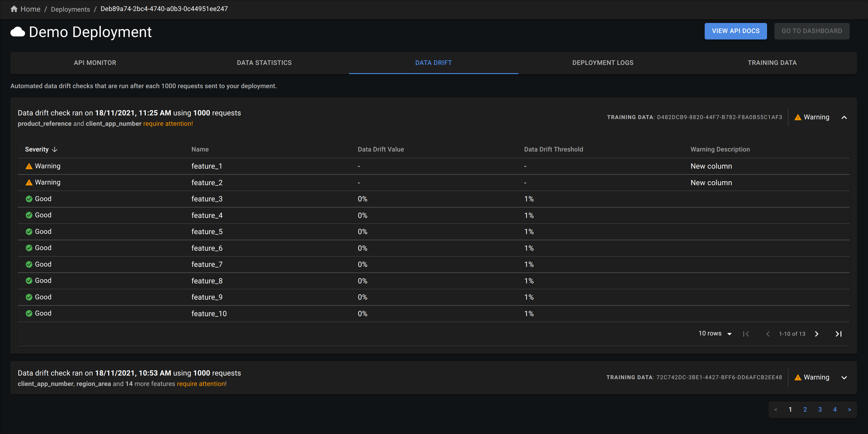Click feature_7 drift value 0% cell
This screenshot has height=434, width=868.
coord(362,264)
